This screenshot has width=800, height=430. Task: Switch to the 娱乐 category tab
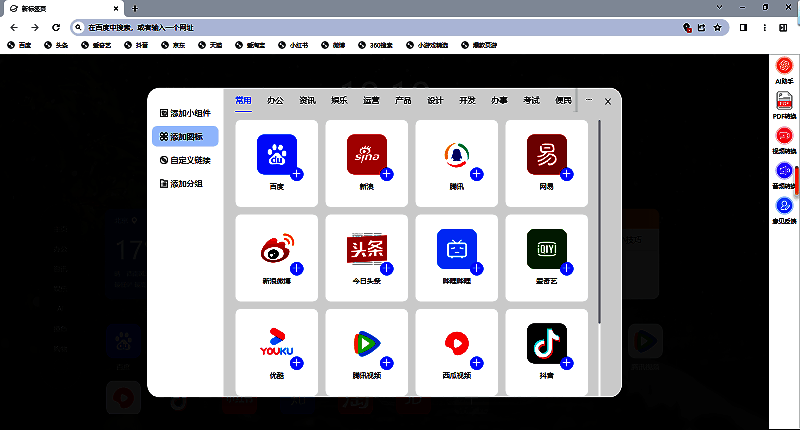339,100
